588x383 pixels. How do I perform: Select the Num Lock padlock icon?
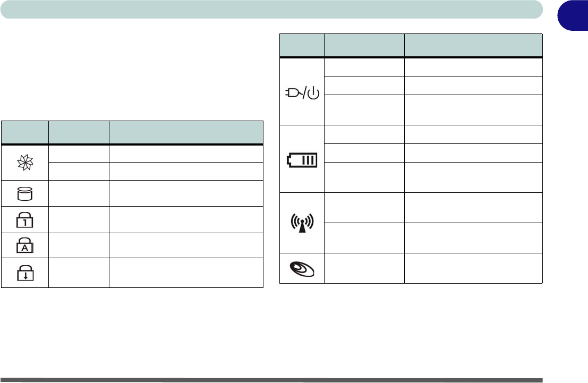pyautogui.click(x=24, y=219)
